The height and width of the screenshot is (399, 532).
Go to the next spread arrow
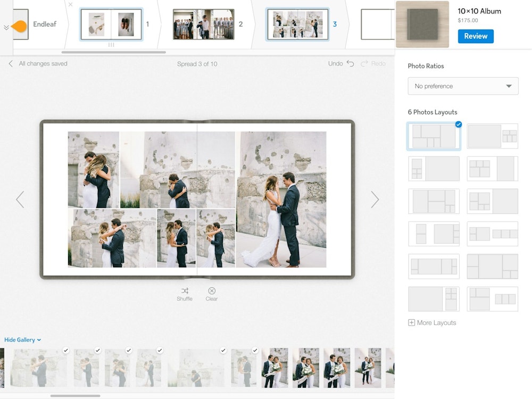[375, 199]
